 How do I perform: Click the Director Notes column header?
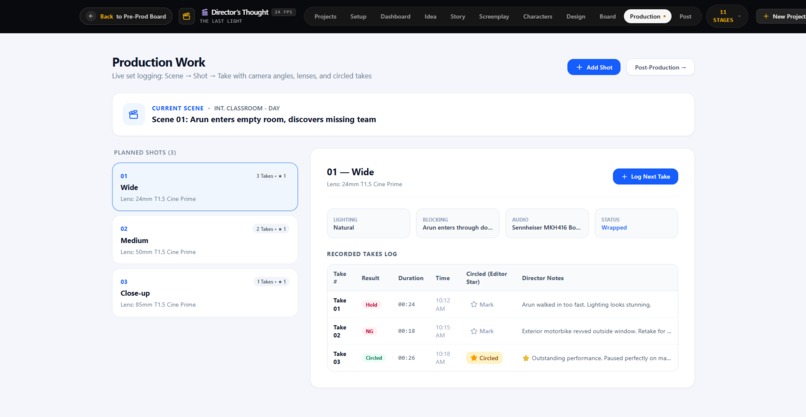(542, 278)
